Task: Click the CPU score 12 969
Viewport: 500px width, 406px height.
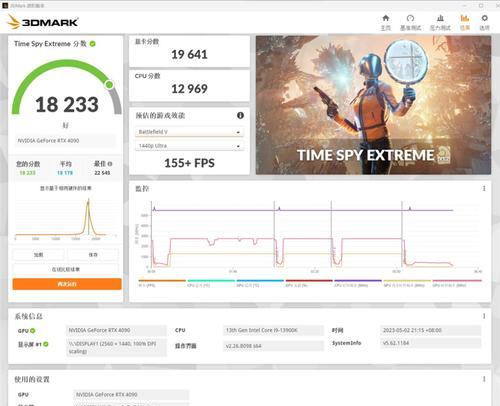Action: pyautogui.click(x=189, y=89)
